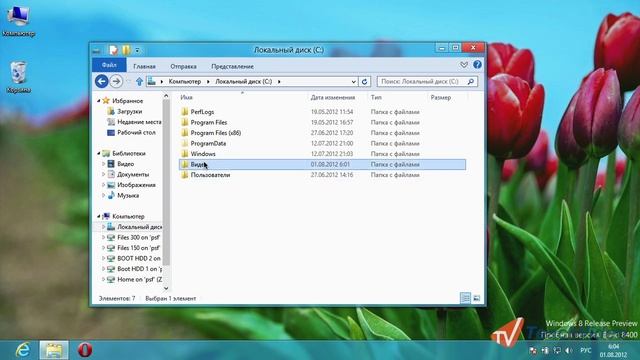
Task: Go back with the Back arrow button
Action: (x=102, y=81)
